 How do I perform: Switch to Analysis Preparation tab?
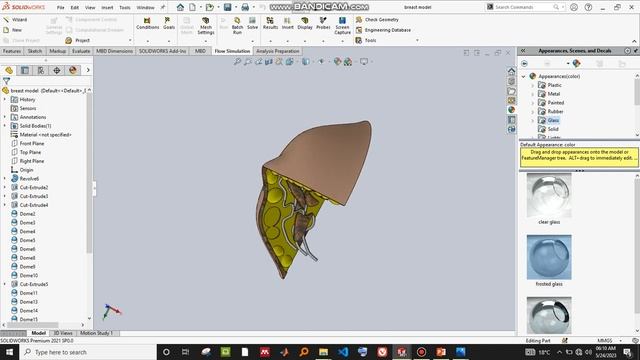click(278, 51)
